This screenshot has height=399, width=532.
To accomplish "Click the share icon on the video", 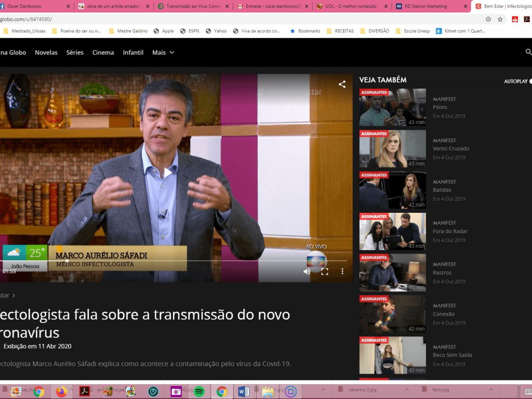I will (x=342, y=84).
